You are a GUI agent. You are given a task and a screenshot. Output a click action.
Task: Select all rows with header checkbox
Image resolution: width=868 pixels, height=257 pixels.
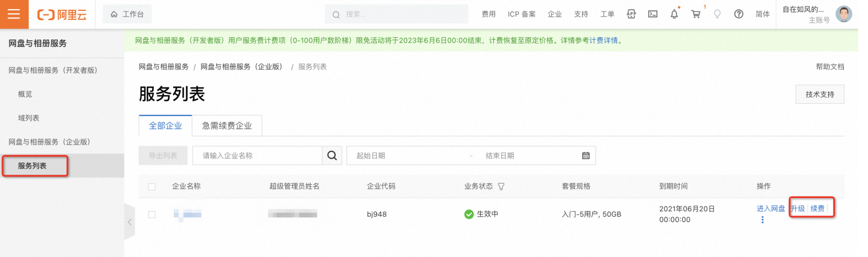151,186
